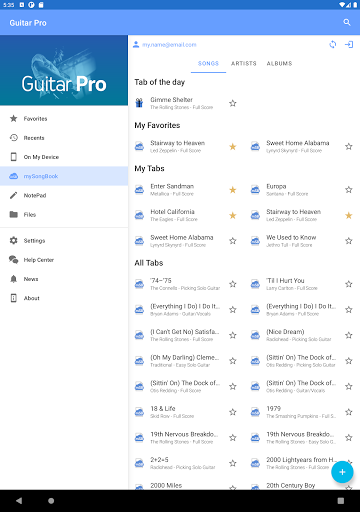Tap the Android recent apps square
This screenshot has width=360, height=512.
[341, 501]
